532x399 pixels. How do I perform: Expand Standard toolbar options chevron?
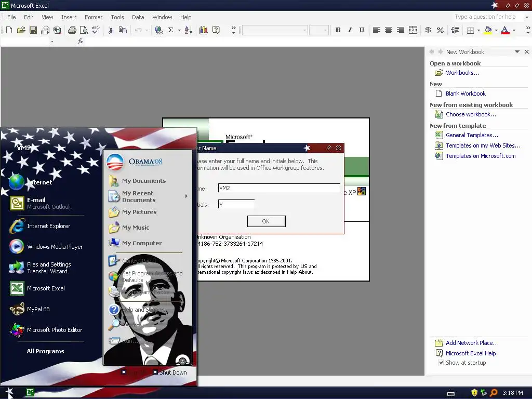click(x=233, y=30)
